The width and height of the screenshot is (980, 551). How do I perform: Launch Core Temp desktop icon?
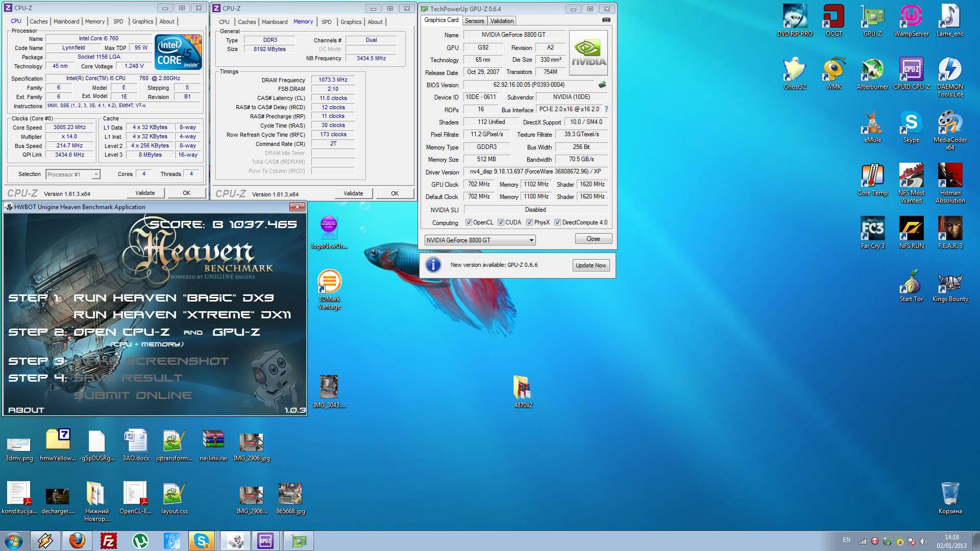pos(872,180)
